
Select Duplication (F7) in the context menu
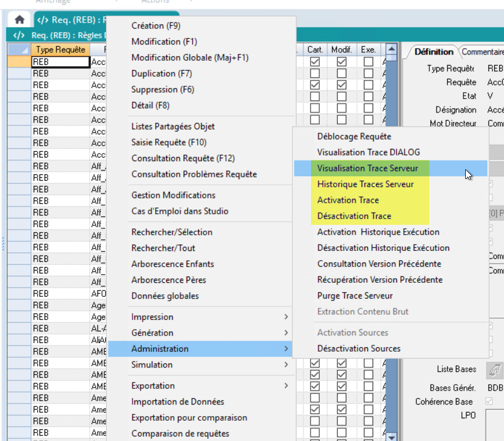point(161,74)
